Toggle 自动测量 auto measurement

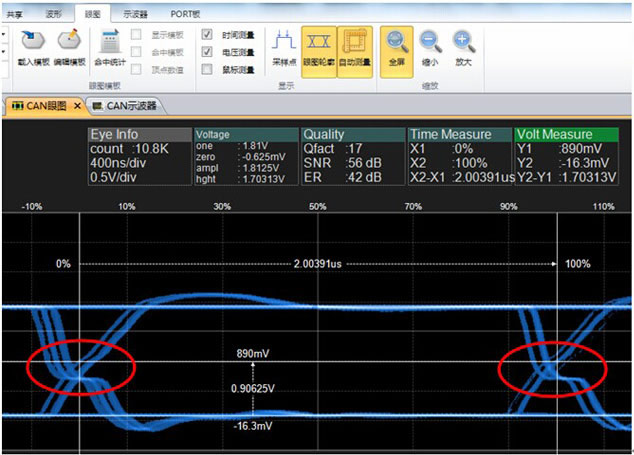[353, 45]
